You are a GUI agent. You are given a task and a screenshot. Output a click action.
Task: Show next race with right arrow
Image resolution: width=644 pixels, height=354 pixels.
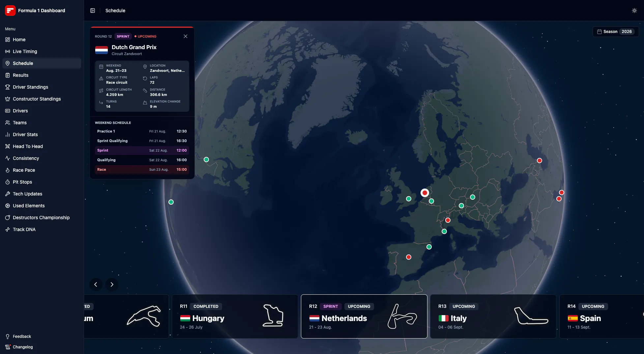(112, 284)
